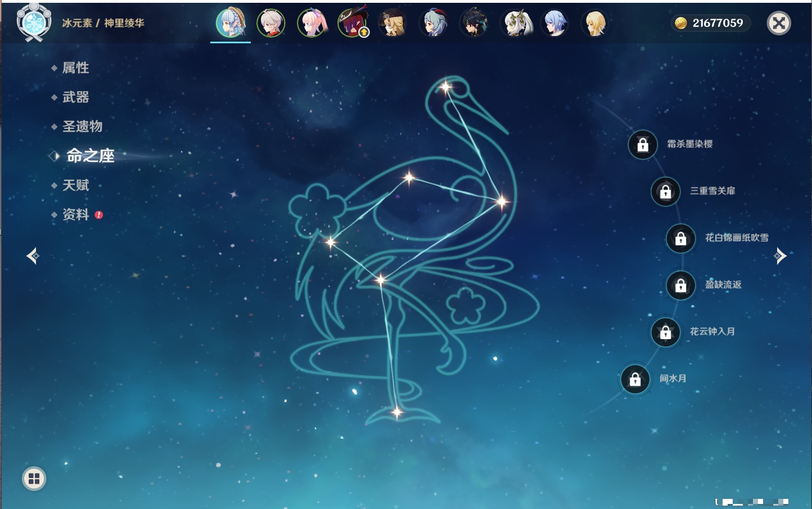Select the blue-haired character with red horns
Image resolution: width=812 pixels, height=509 pixels.
point(434,24)
